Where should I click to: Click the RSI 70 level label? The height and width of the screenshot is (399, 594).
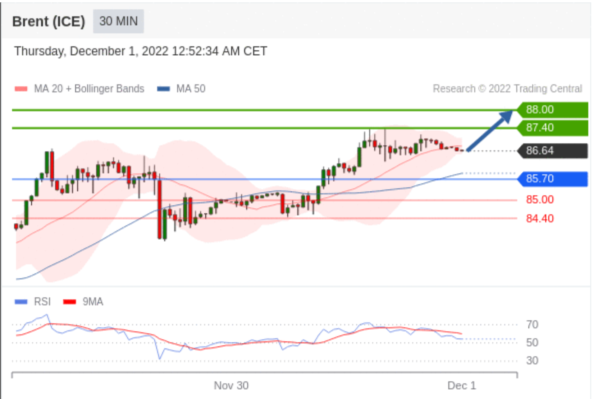tap(532, 325)
